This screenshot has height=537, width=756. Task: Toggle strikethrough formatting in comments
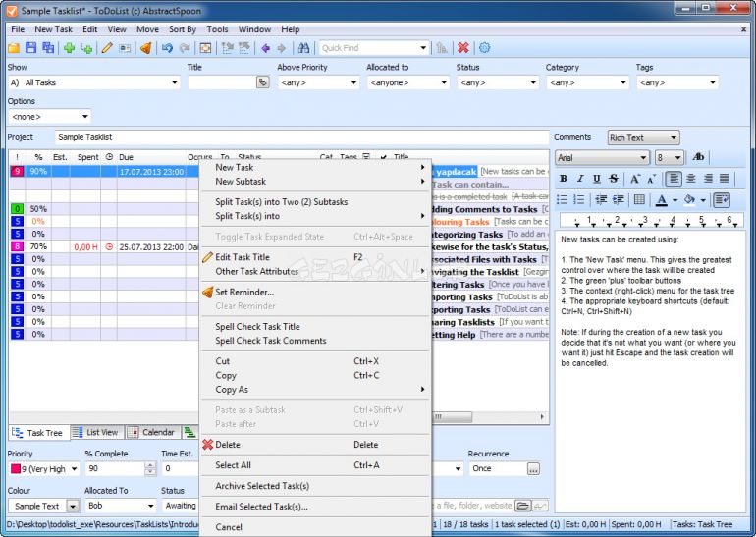coord(614,179)
